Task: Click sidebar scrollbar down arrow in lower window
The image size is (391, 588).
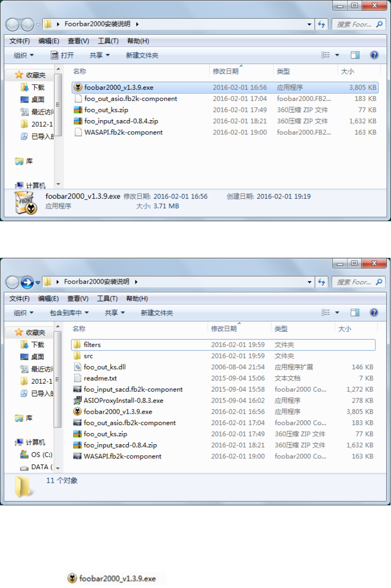Action: (x=58, y=468)
